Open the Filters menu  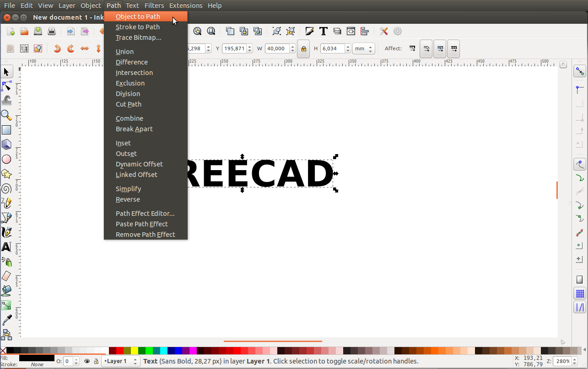[154, 5]
